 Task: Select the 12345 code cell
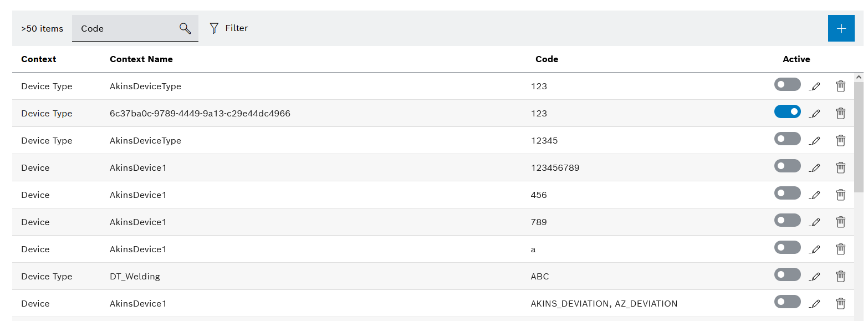[544, 141]
